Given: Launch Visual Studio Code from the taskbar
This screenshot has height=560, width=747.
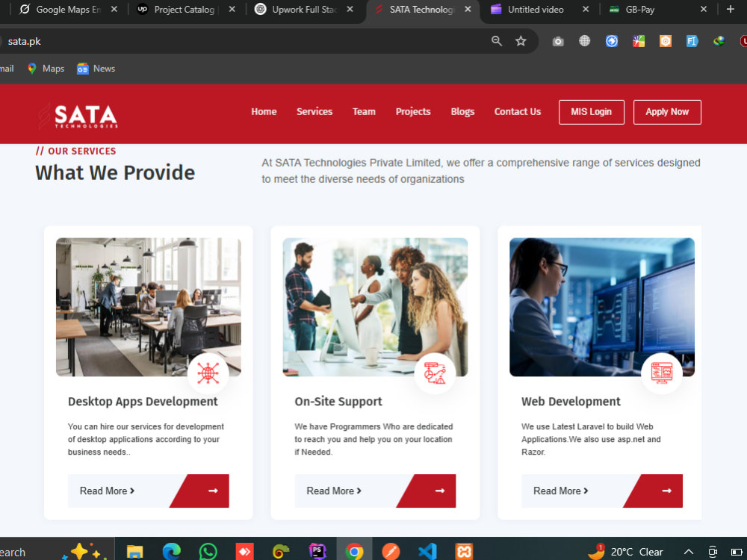Looking at the screenshot, I should pos(427,550).
